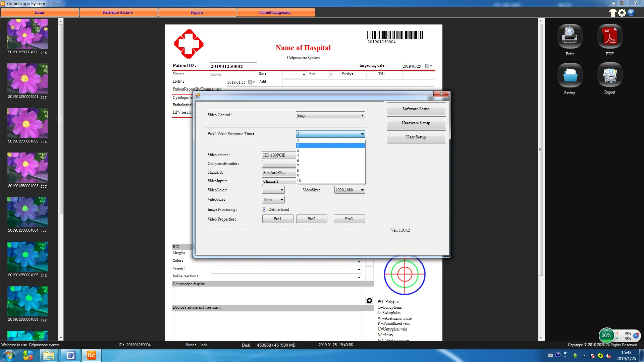Open Microsoft Word from the taskbar
The width and height of the screenshot is (644, 362).
click(70, 355)
